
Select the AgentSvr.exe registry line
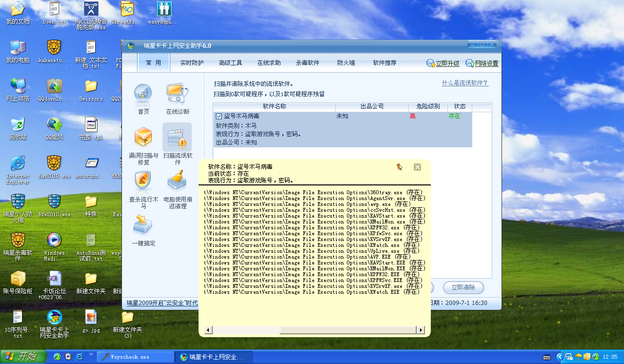click(315, 199)
